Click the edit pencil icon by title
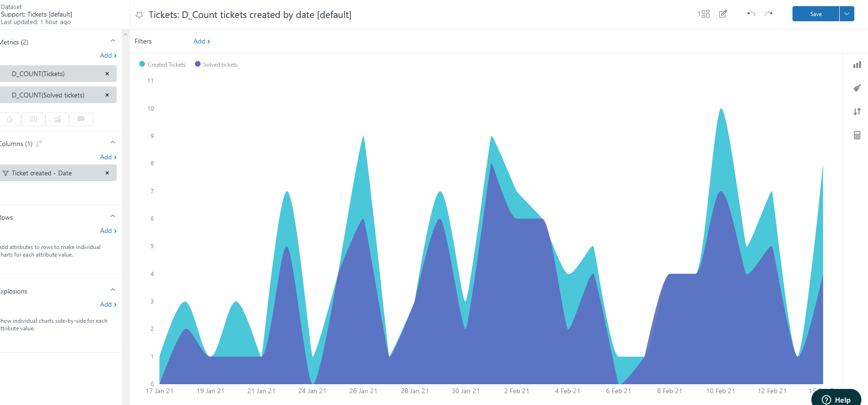Viewport: 868px width, 405px height. coord(723,14)
